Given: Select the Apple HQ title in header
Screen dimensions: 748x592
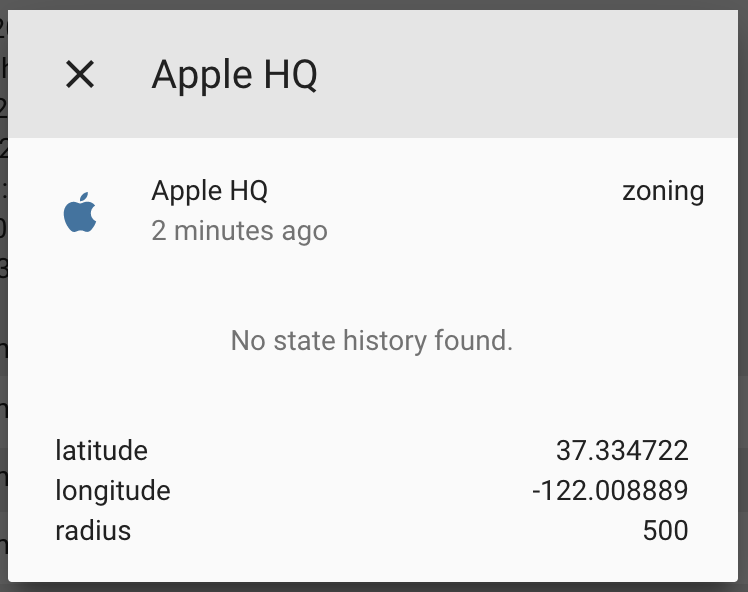Looking at the screenshot, I should click(234, 74).
